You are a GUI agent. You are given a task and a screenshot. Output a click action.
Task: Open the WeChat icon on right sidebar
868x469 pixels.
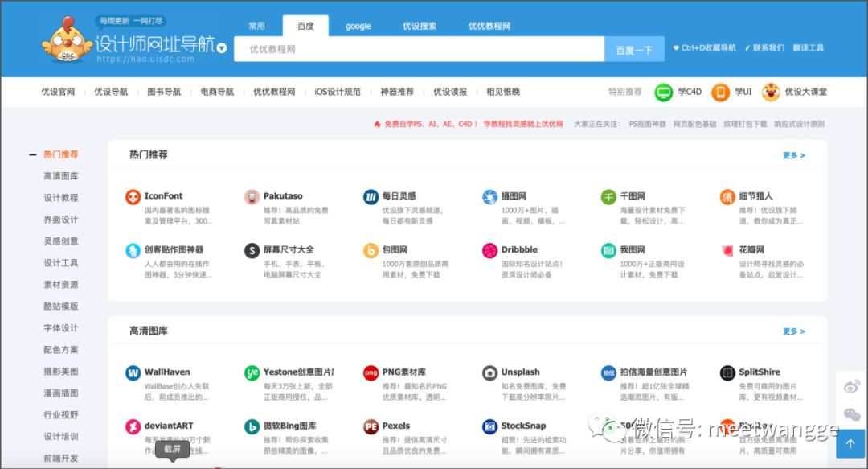[x=851, y=414]
